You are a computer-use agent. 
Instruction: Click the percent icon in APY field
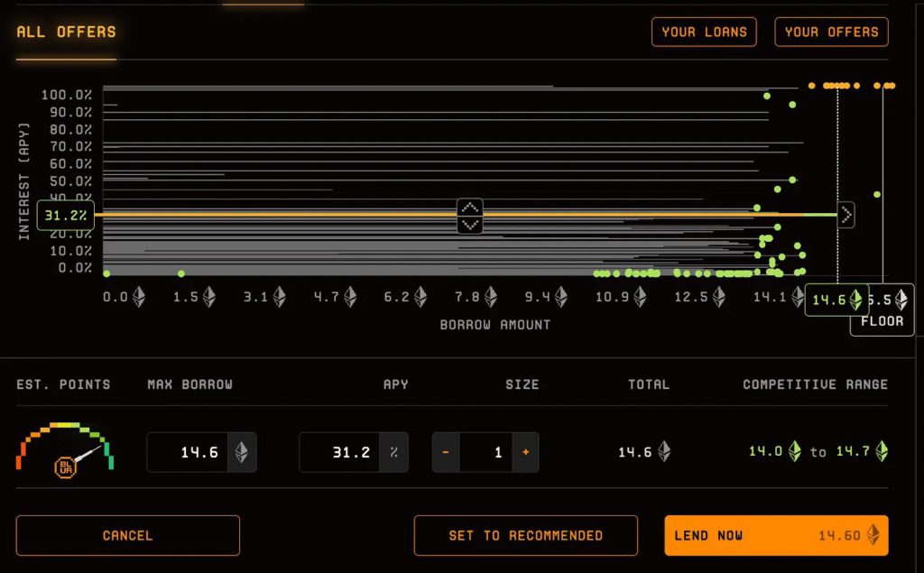(x=393, y=452)
